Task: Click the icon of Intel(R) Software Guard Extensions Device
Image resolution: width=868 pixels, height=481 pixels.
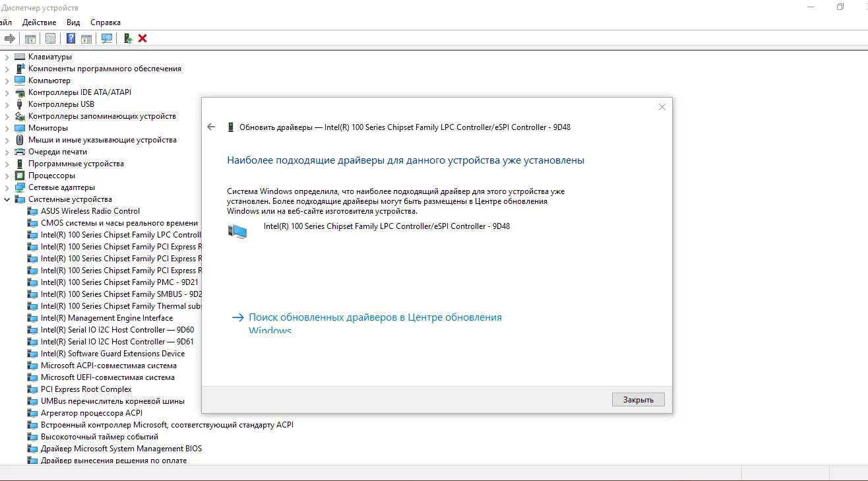Action: 32,354
